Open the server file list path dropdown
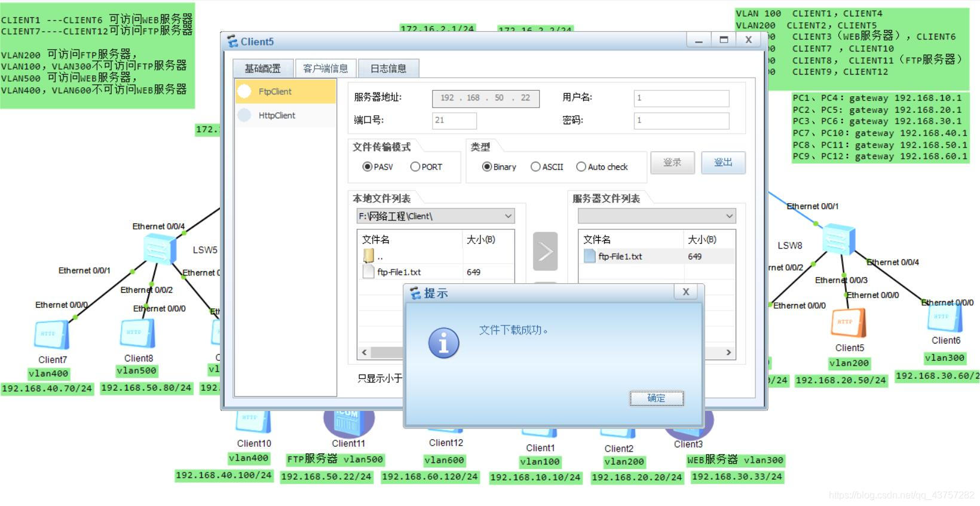This screenshot has width=980, height=506. click(x=657, y=216)
